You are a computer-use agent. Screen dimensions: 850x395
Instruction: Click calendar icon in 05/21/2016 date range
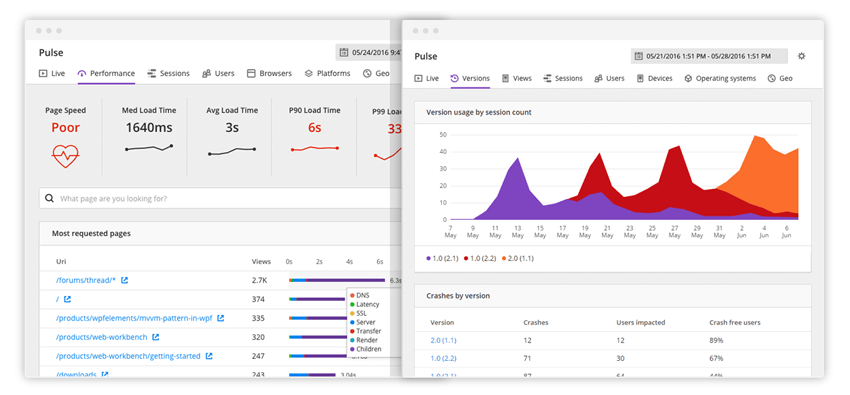tap(639, 56)
